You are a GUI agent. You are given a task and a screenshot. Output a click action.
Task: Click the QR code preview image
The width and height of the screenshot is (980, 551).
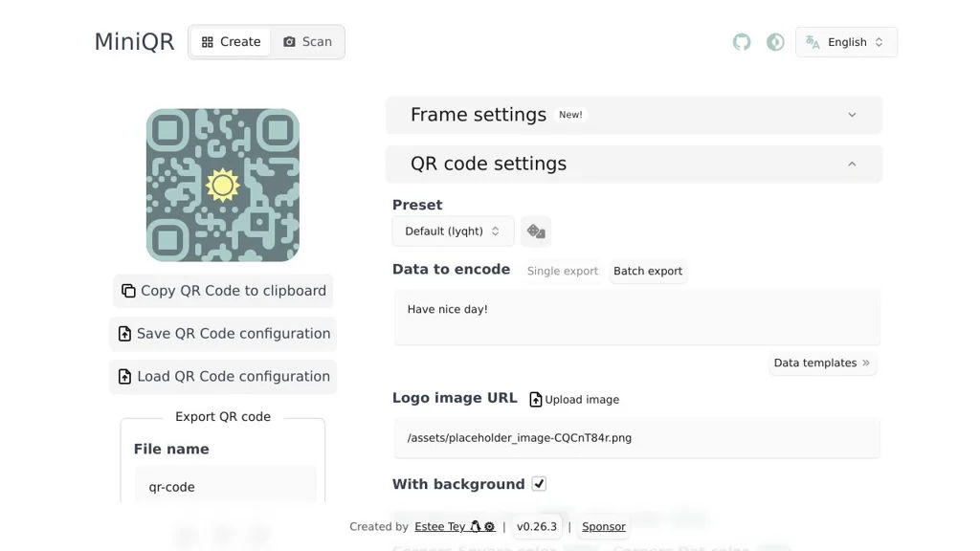[223, 185]
